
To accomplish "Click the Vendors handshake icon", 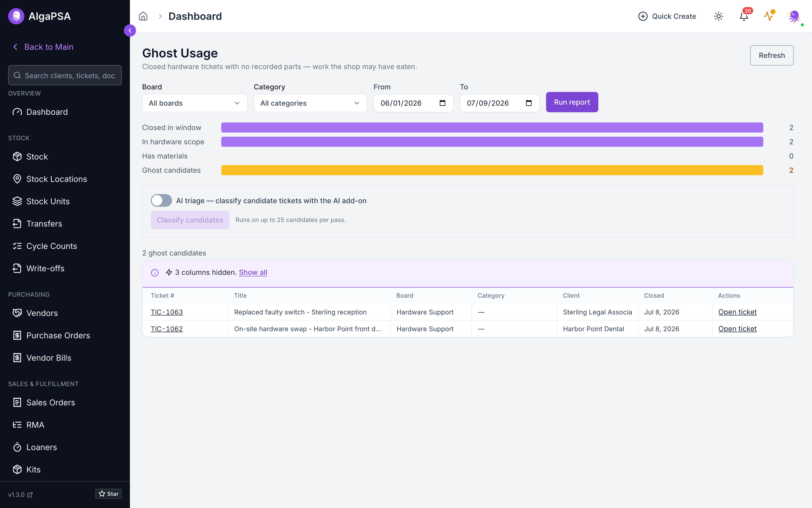I will [17, 313].
